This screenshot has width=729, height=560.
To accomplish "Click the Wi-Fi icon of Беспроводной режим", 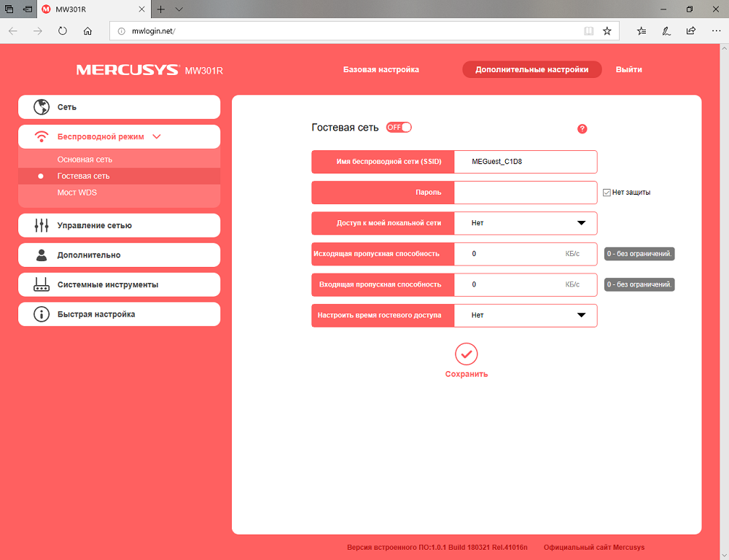I will coord(42,137).
